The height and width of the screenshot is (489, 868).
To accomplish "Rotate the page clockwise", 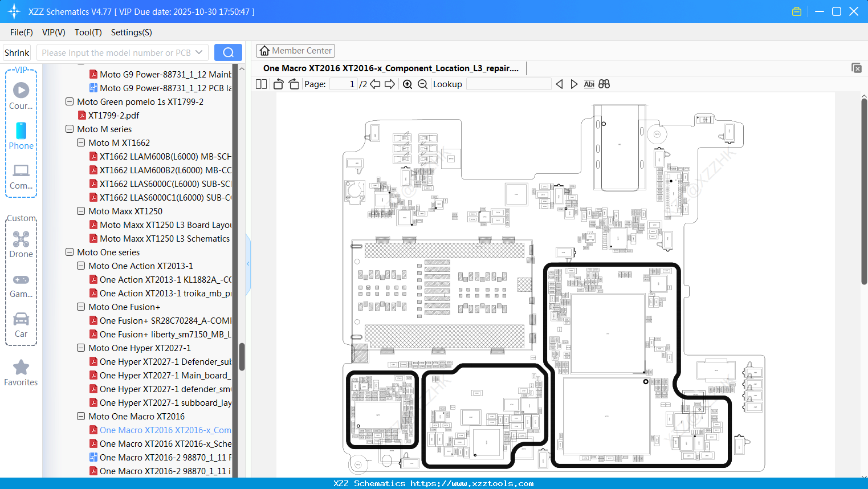I will point(294,84).
